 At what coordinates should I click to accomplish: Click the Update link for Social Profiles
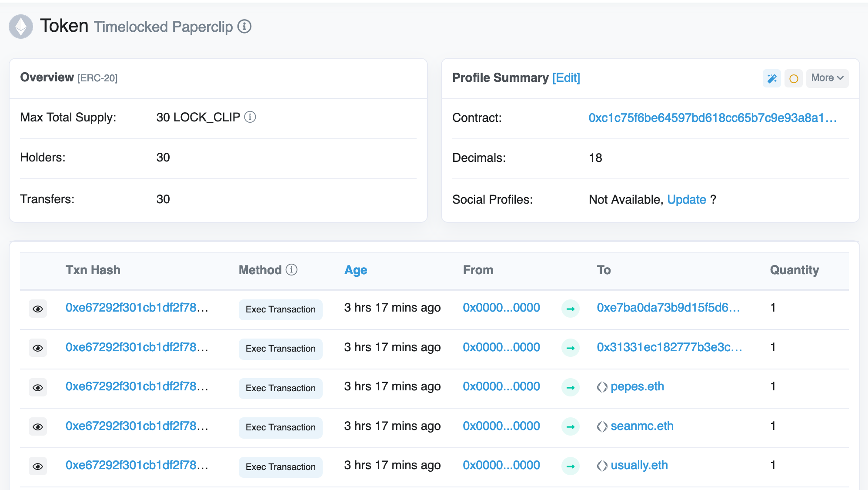pos(686,199)
